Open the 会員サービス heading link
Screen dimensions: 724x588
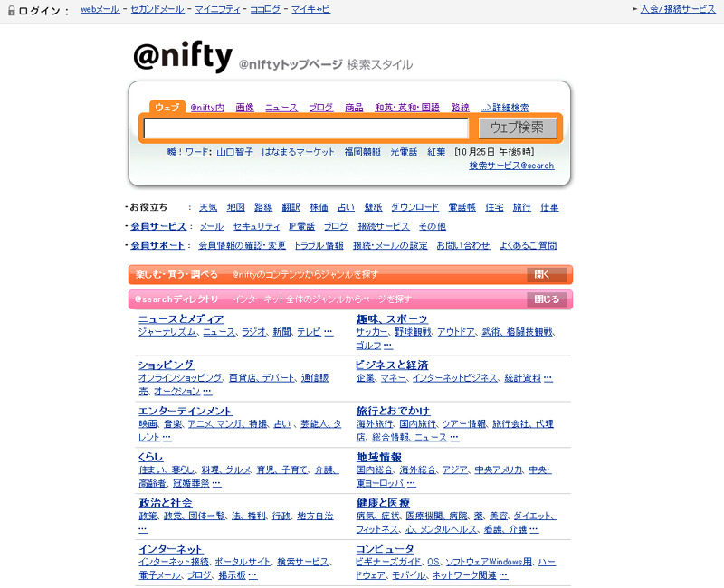(x=157, y=226)
